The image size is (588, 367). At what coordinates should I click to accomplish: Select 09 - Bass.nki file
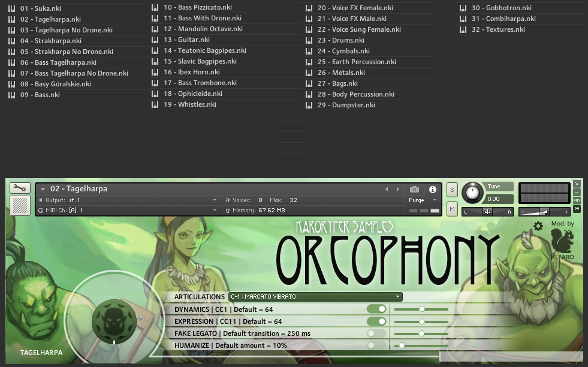[40, 95]
